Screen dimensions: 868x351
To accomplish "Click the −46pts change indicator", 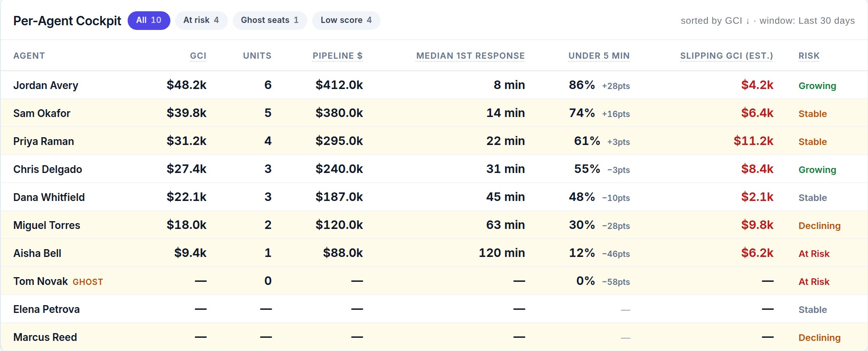I will point(616,254).
